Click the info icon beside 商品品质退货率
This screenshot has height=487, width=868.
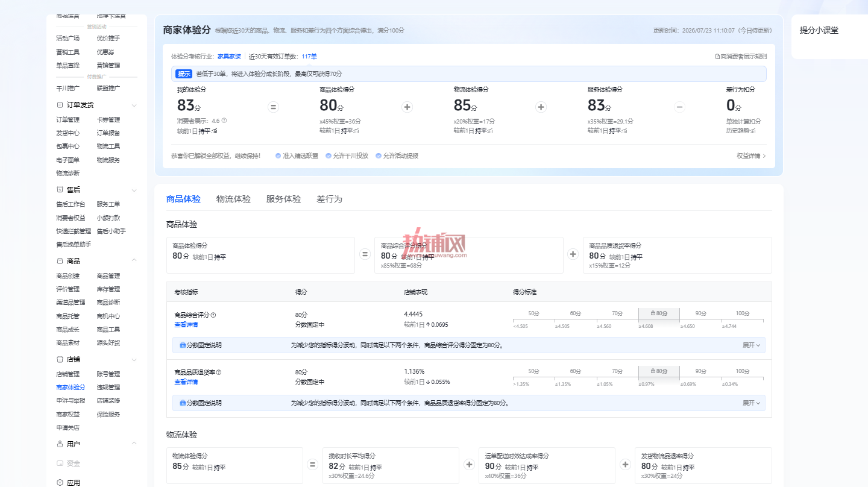[219, 372]
